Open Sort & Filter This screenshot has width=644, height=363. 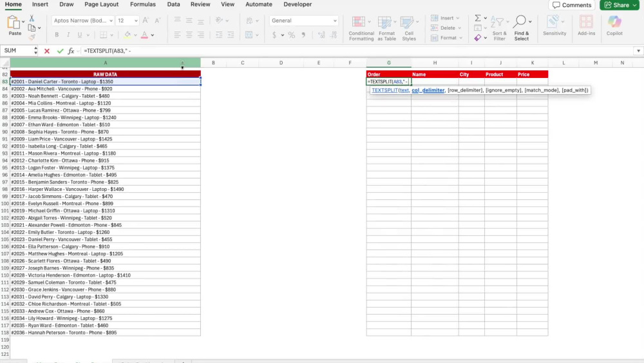(499, 28)
